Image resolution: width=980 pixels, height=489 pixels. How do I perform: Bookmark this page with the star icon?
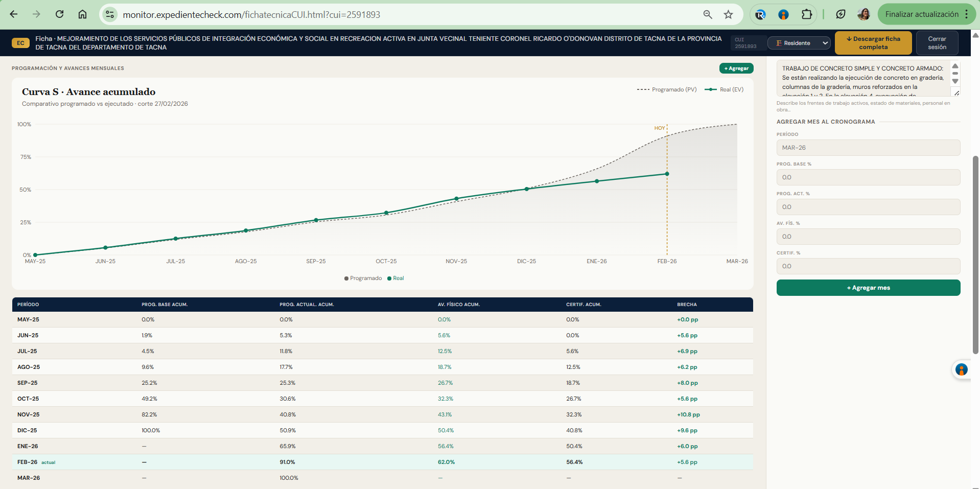click(728, 14)
